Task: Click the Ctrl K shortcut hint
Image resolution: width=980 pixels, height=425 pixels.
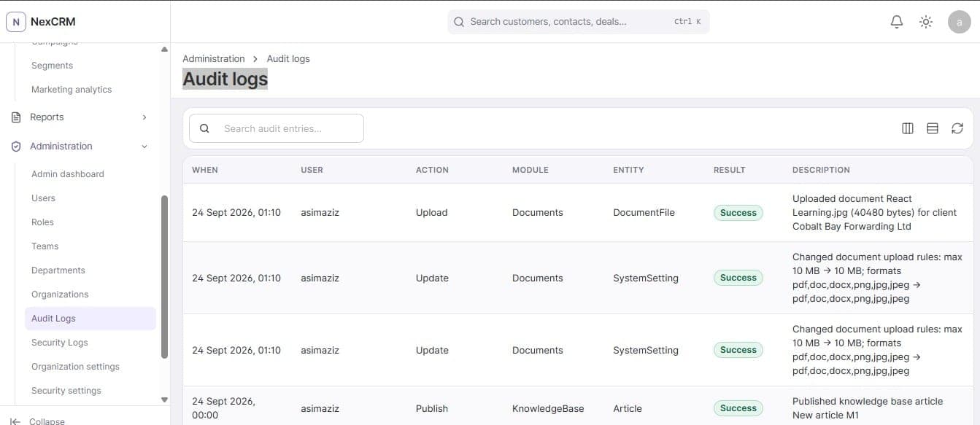Action: [687, 22]
